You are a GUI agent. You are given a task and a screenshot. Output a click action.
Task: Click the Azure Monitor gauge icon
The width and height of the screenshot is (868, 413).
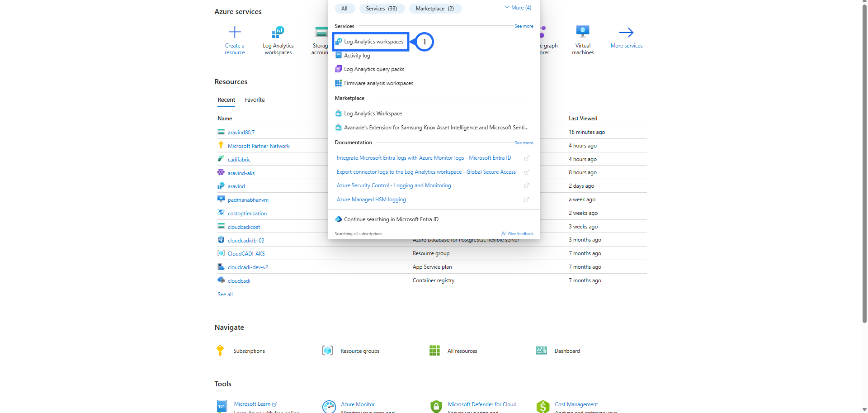[x=329, y=406]
